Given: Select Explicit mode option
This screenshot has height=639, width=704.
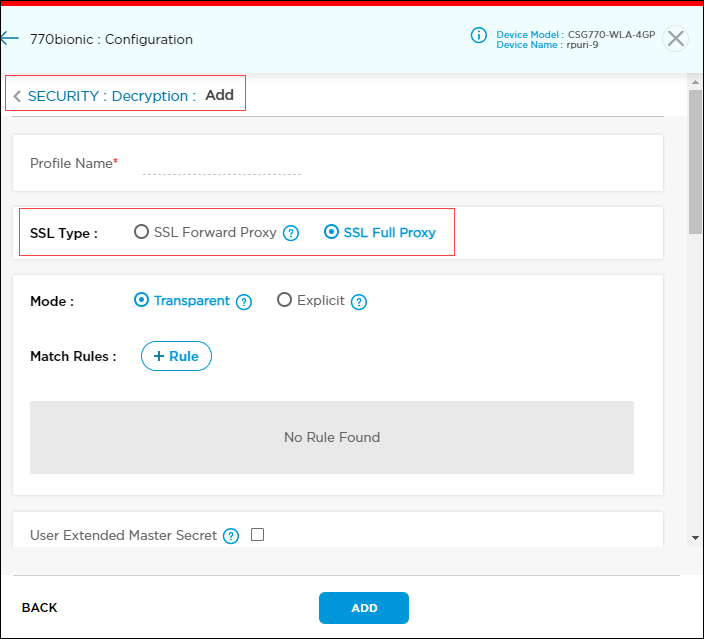Looking at the screenshot, I should [285, 300].
